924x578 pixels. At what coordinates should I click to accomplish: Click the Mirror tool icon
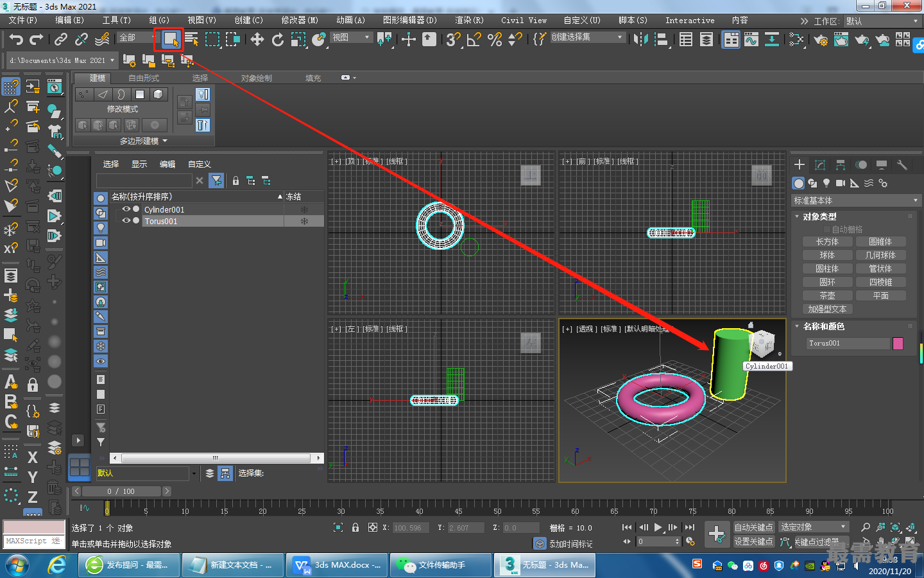coord(640,40)
